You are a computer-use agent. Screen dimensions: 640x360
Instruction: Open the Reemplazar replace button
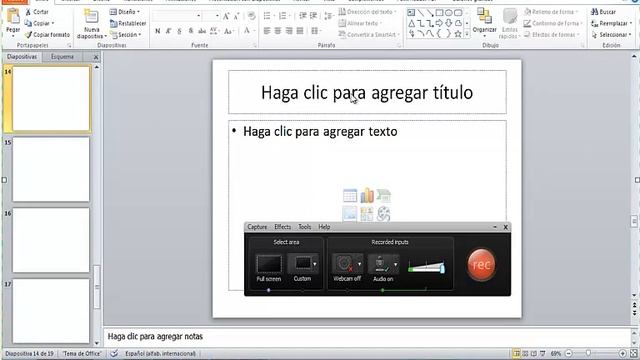[611, 23]
